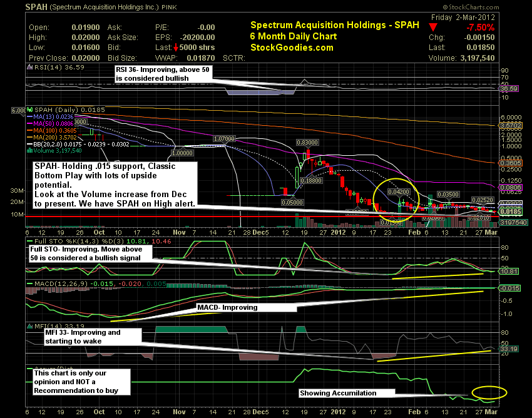Click the EPS value -20200.00
The image size is (532, 418).
tap(197, 38)
